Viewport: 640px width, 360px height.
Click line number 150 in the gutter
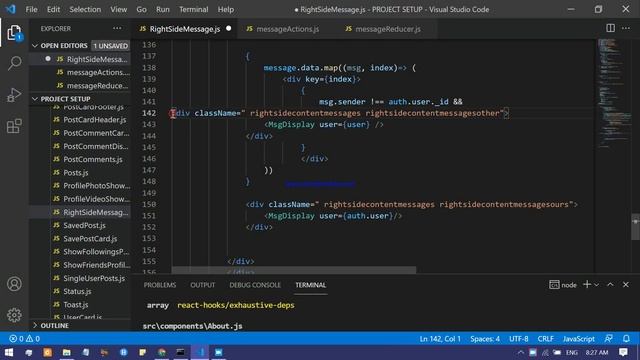149,204
